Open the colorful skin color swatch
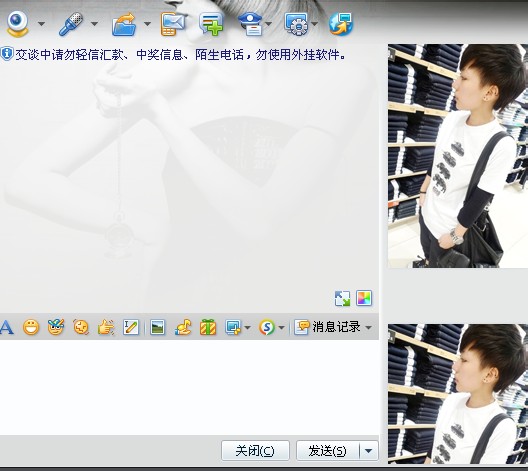The width and height of the screenshot is (528, 471). point(364,298)
